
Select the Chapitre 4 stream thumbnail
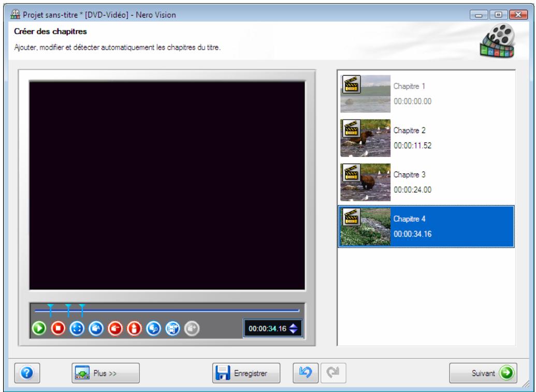pos(366,226)
